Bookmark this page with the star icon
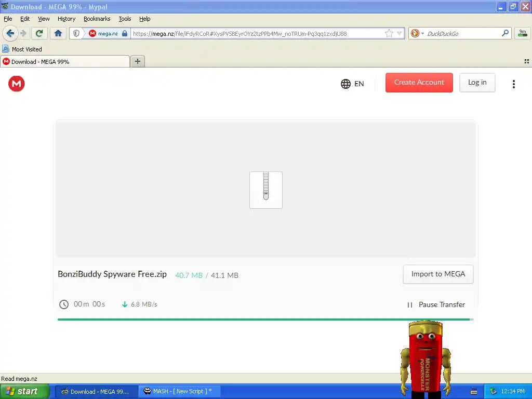This screenshot has height=399, width=532. coord(389,33)
